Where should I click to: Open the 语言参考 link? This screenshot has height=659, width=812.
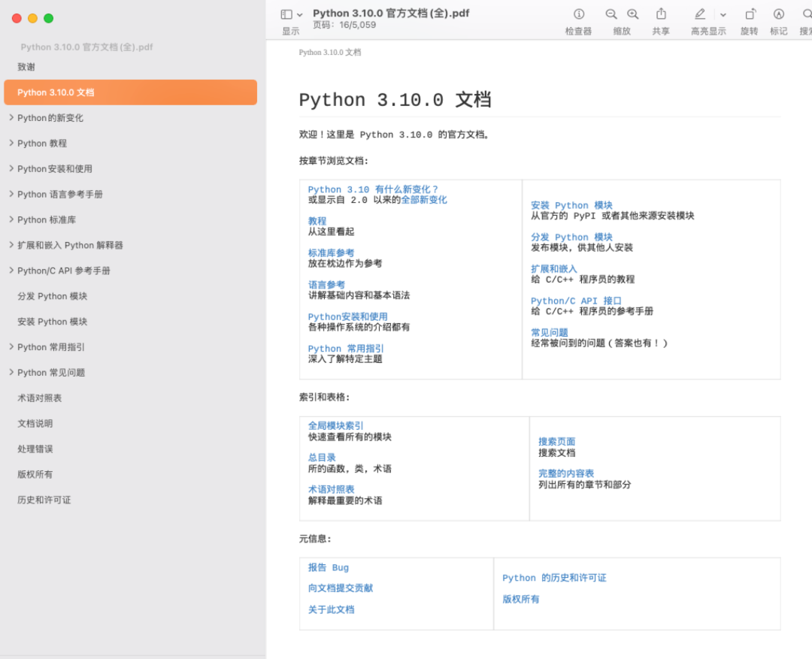click(x=326, y=285)
